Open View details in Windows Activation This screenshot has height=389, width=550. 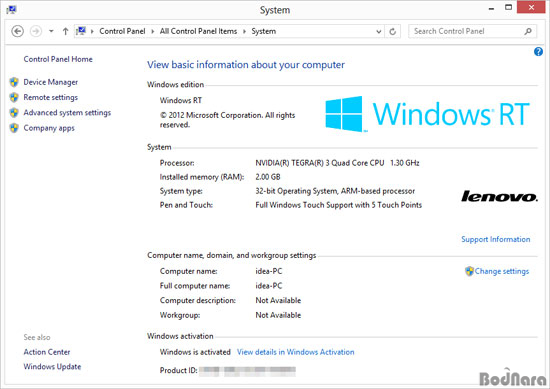coord(295,352)
